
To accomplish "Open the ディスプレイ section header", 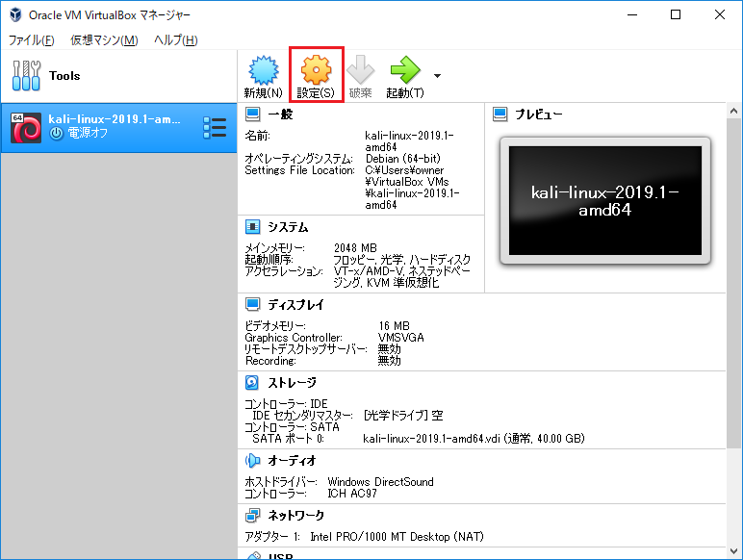I will (x=296, y=305).
